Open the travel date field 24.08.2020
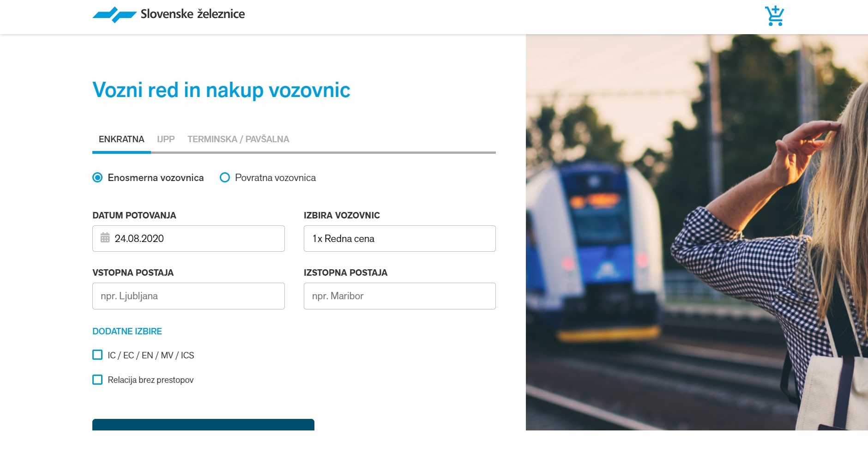The image size is (868, 472). click(x=188, y=238)
